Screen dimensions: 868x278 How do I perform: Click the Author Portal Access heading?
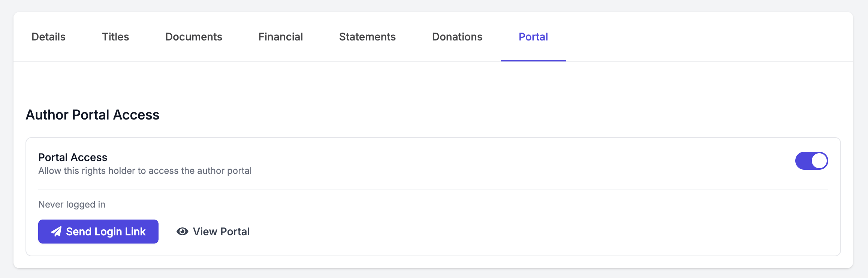(x=92, y=115)
